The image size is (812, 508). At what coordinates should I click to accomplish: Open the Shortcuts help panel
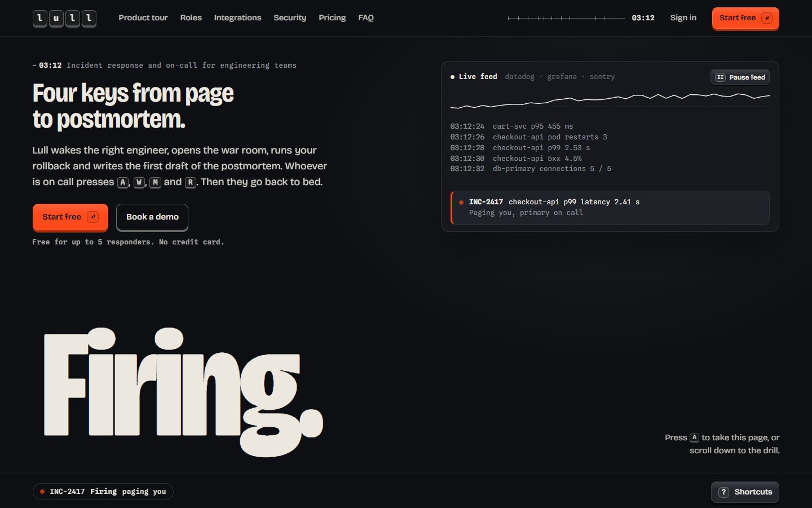[745, 492]
